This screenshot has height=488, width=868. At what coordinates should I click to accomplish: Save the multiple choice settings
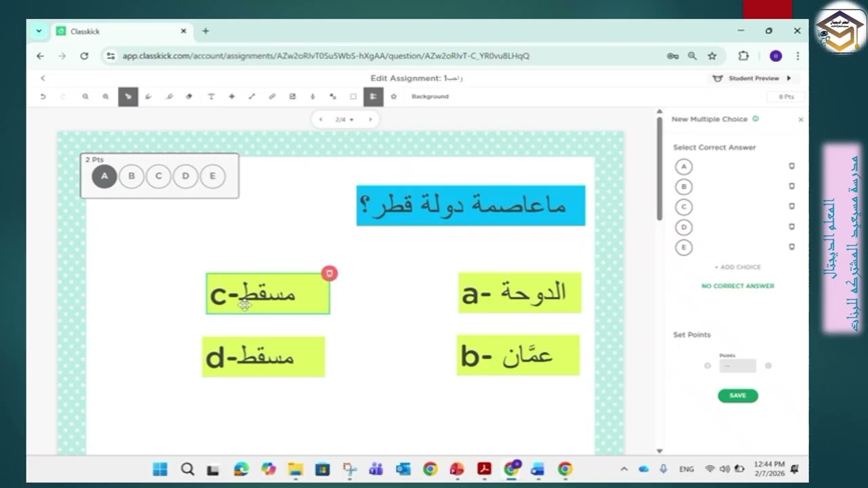point(738,396)
